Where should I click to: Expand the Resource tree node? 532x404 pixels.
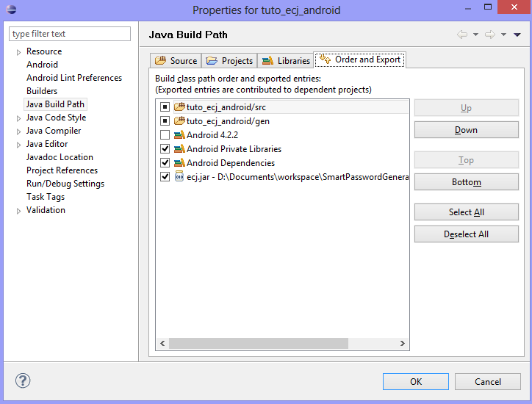pos(19,52)
